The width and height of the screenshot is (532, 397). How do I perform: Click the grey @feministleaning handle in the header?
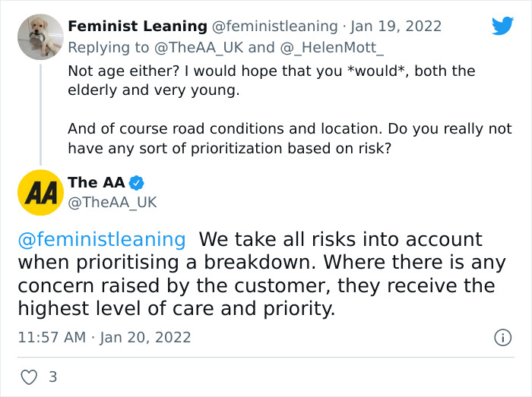(x=274, y=26)
